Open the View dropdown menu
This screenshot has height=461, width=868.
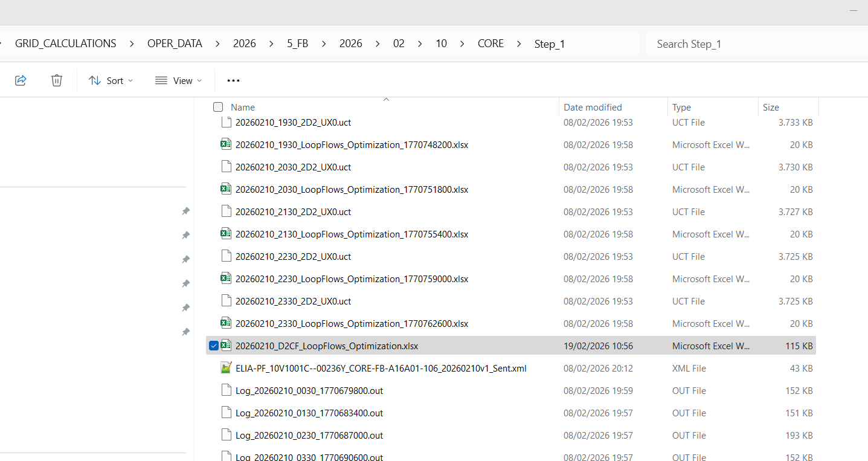[x=178, y=80]
